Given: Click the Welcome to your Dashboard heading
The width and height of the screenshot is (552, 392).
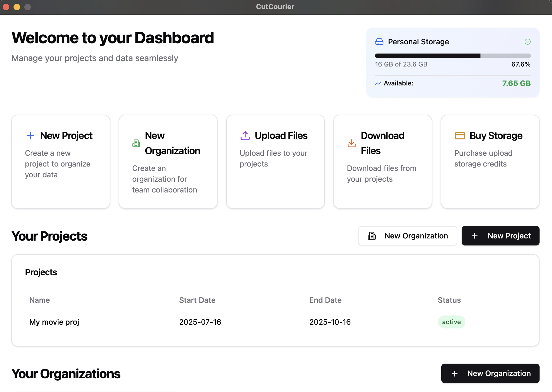Looking at the screenshot, I should coord(113,38).
